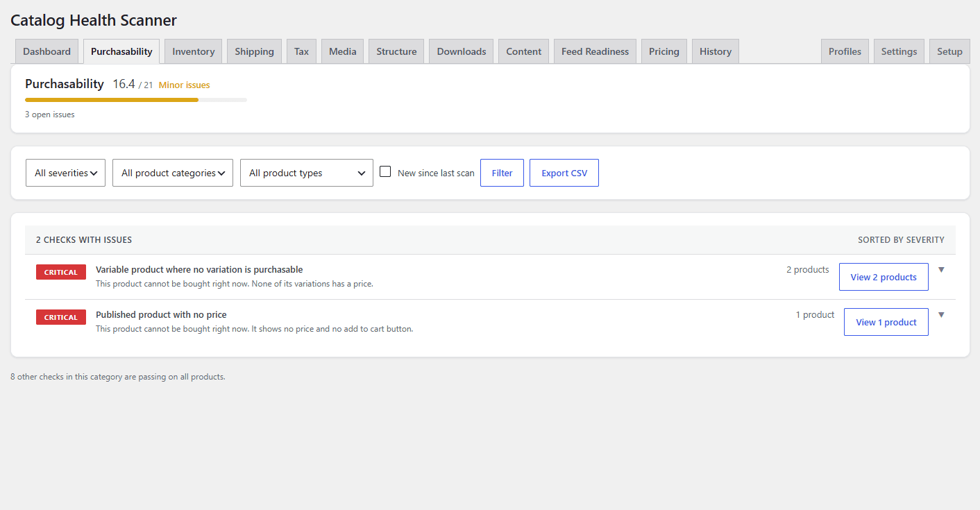Go to the Settings tab
This screenshot has height=510, width=980.
coord(899,51)
